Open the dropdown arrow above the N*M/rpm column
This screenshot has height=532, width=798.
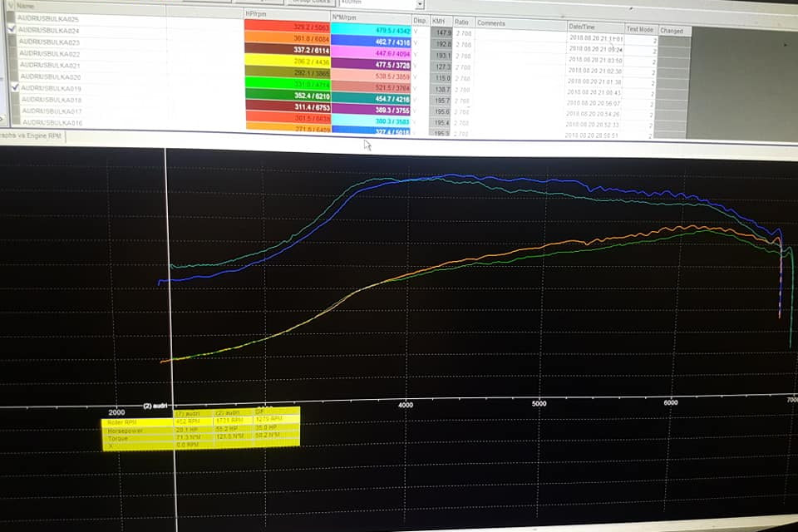419,4
